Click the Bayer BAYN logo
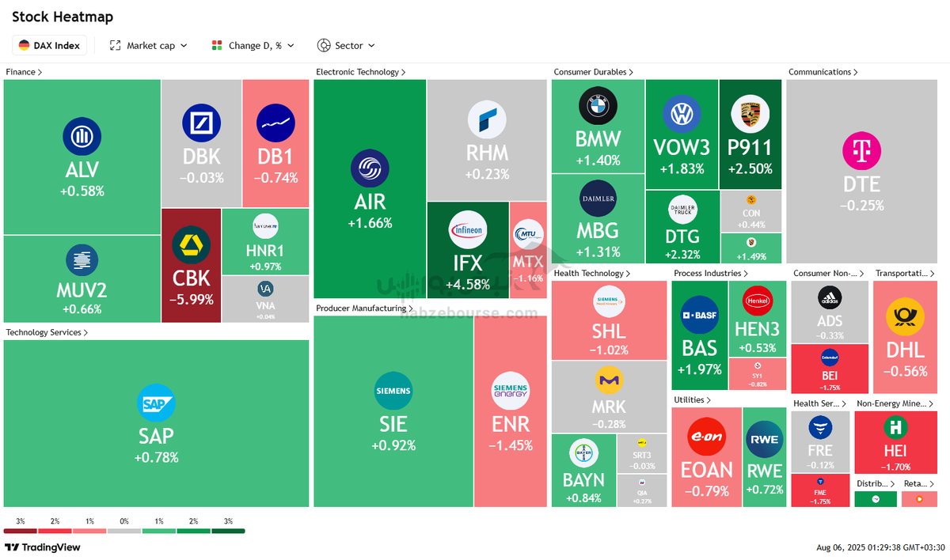This screenshot has width=950, height=560. coord(583,454)
